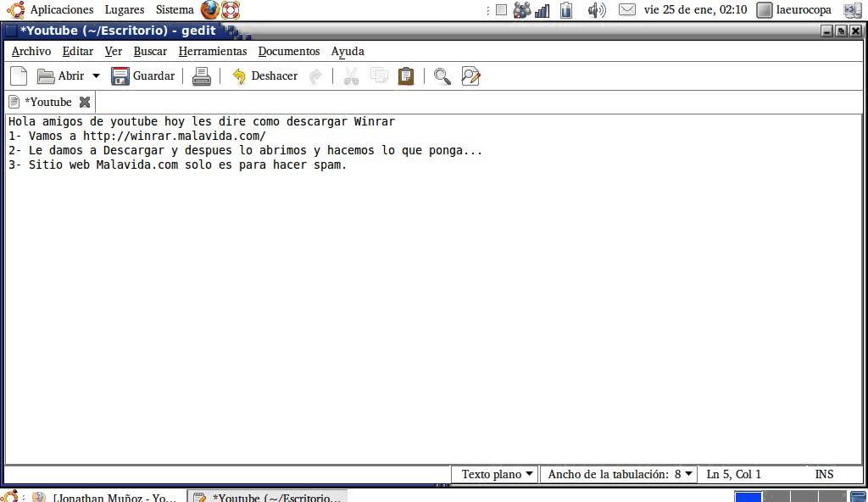Open the Herramientas menu

(213, 51)
